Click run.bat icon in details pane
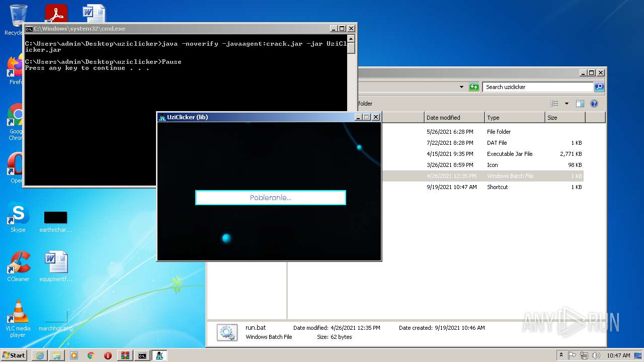 227,332
